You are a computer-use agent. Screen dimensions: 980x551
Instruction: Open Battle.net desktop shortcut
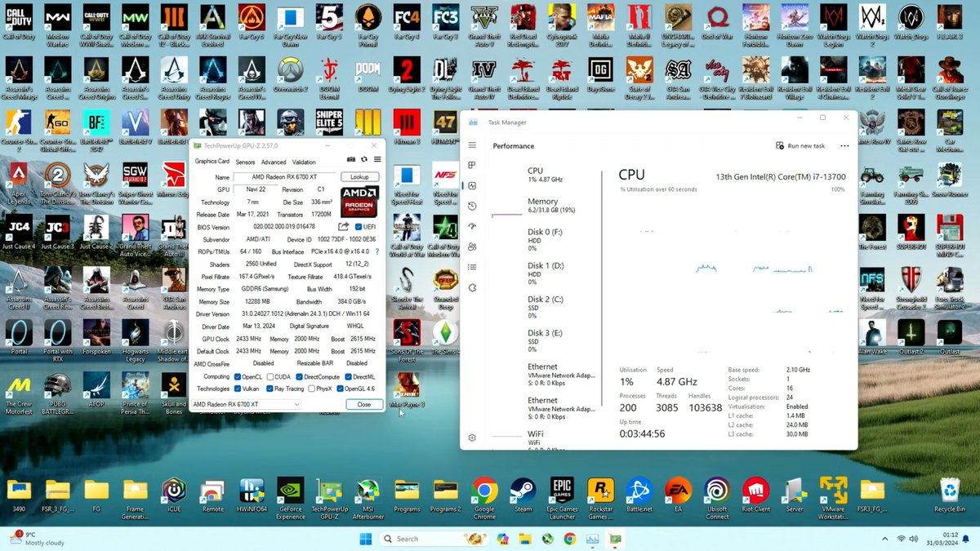[x=639, y=496]
